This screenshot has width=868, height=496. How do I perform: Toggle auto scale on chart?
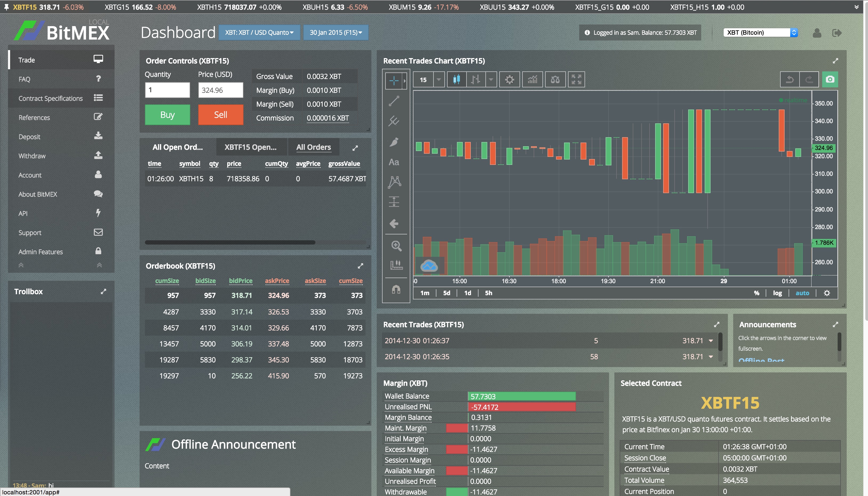[802, 293]
